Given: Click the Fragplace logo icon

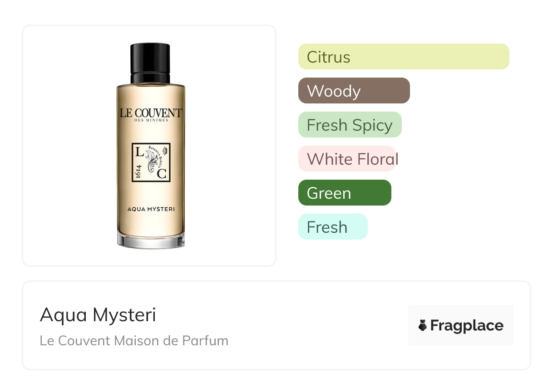Looking at the screenshot, I should (x=461, y=325).
